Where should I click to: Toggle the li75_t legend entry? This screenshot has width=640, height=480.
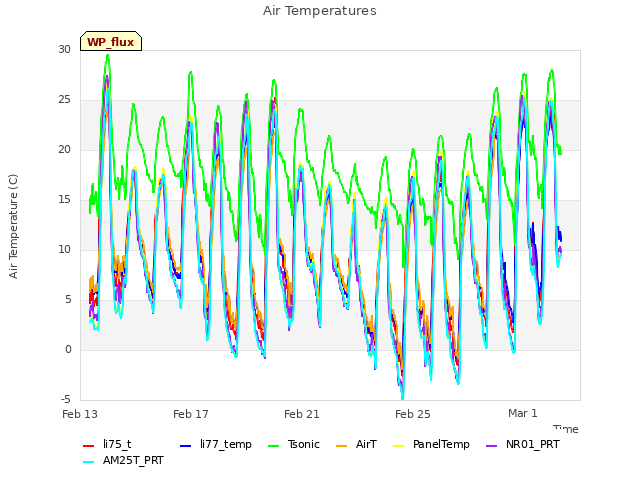[107, 444]
